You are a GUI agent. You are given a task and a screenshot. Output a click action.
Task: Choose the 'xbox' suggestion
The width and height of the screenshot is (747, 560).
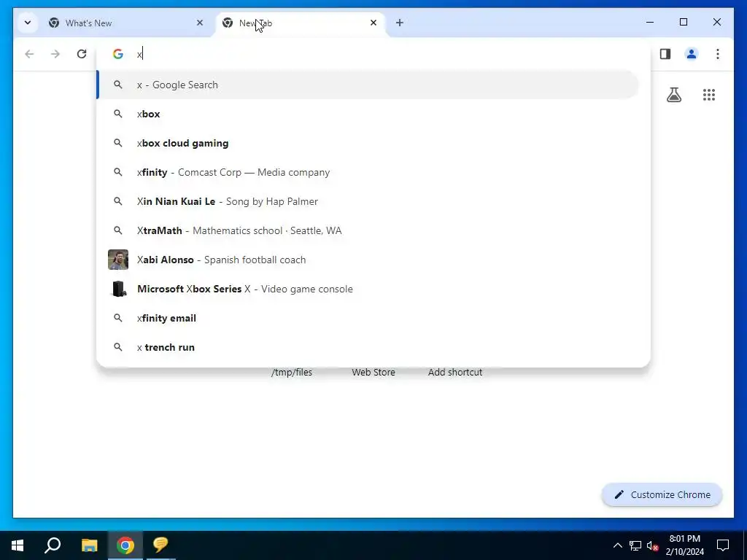(x=368, y=114)
